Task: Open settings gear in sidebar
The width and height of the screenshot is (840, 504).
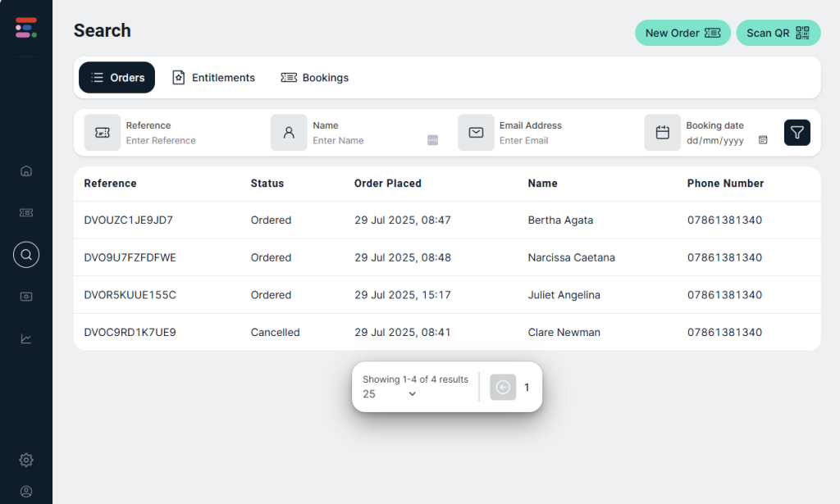Action: 26,460
